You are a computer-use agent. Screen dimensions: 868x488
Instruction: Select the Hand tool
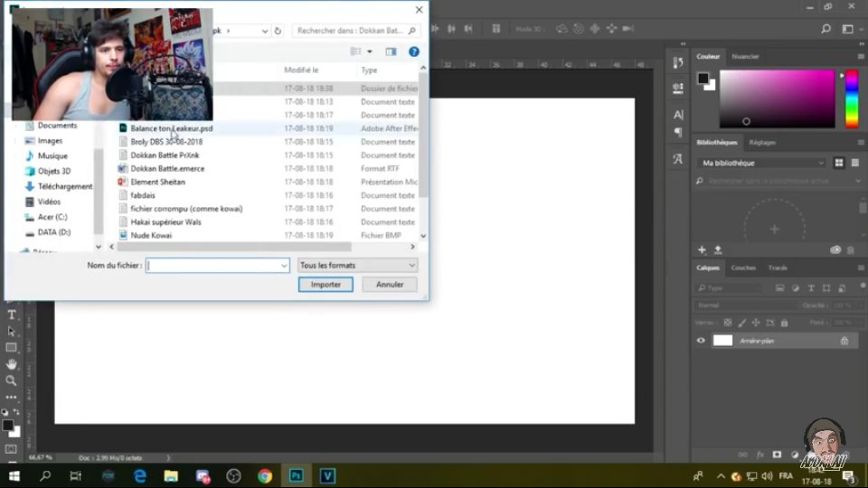pos(11,364)
